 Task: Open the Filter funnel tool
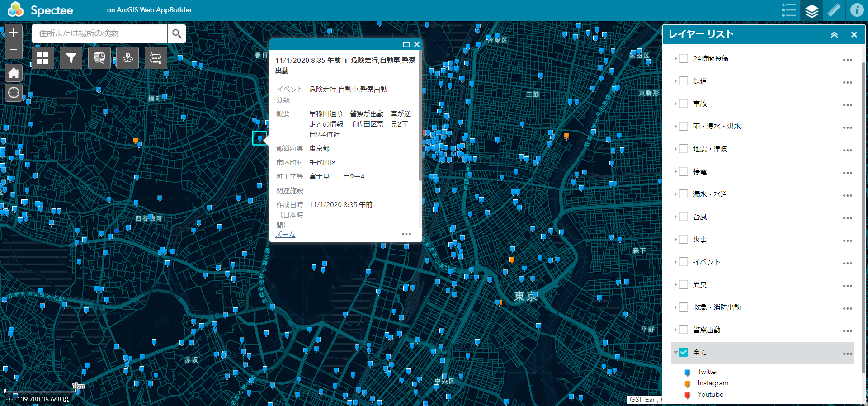[x=71, y=58]
